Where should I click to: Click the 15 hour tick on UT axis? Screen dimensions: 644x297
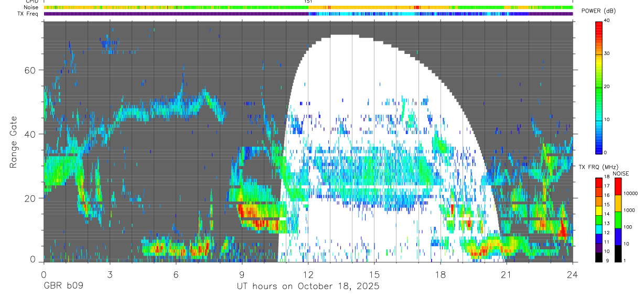(x=374, y=274)
